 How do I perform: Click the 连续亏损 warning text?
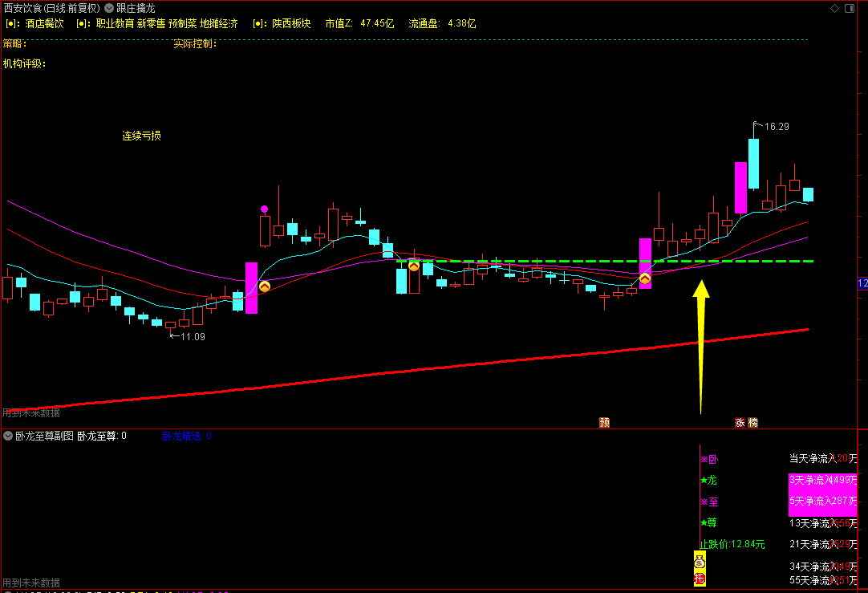[142, 136]
